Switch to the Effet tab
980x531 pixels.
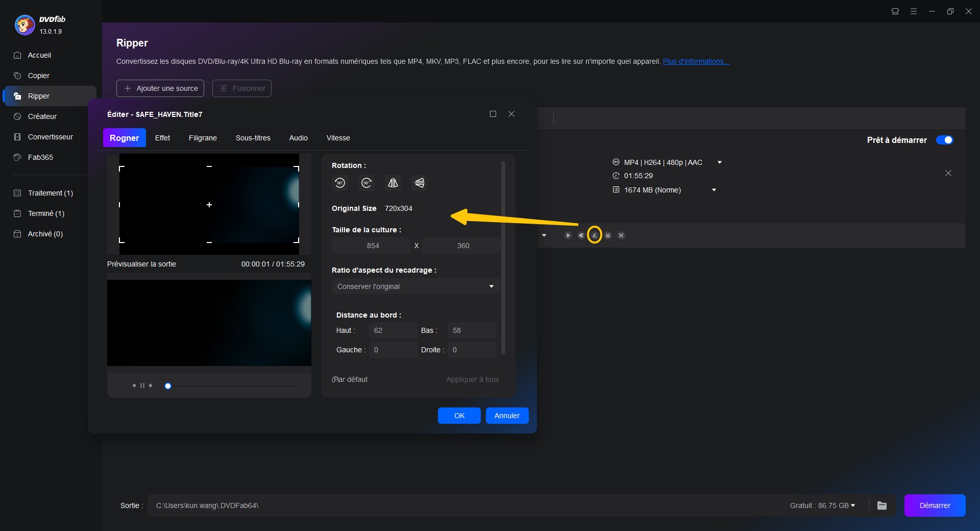point(162,138)
